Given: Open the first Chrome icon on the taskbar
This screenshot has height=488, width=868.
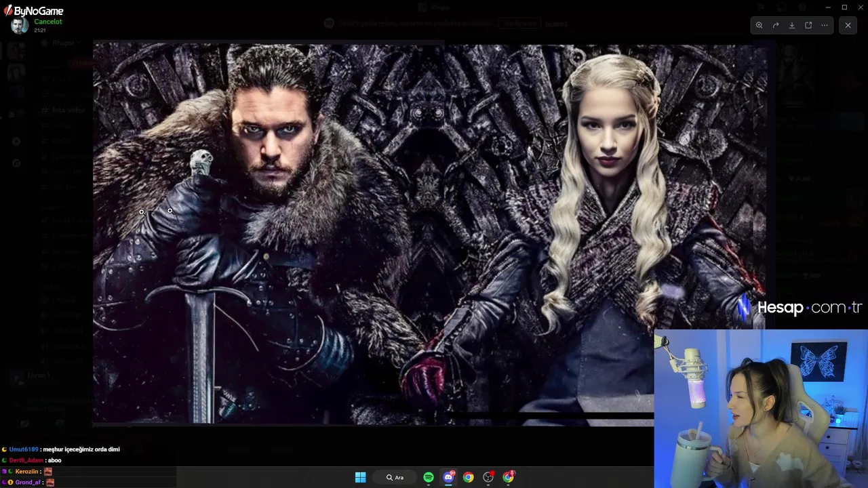Looking at the screenshot, I should coord(469,477).
